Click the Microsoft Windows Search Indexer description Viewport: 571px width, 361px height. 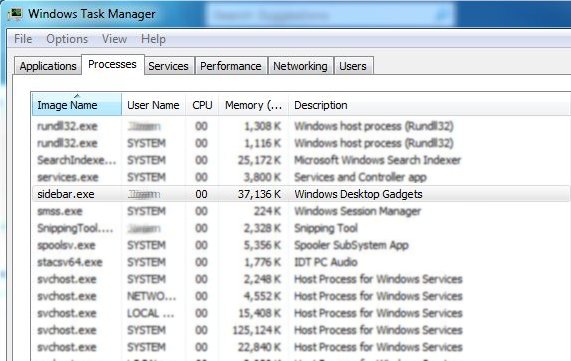tap(378, 160)
